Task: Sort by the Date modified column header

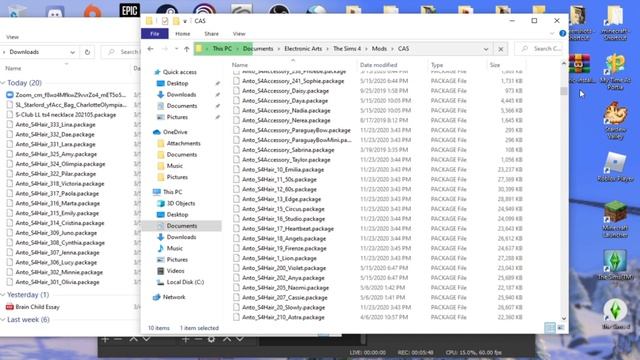Action: (378, 65)
